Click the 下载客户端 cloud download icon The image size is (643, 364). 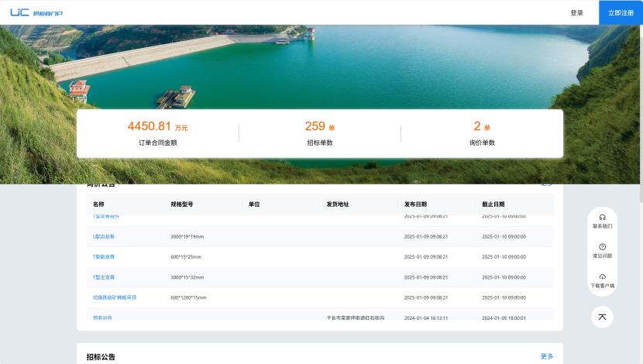coord(602,276)
